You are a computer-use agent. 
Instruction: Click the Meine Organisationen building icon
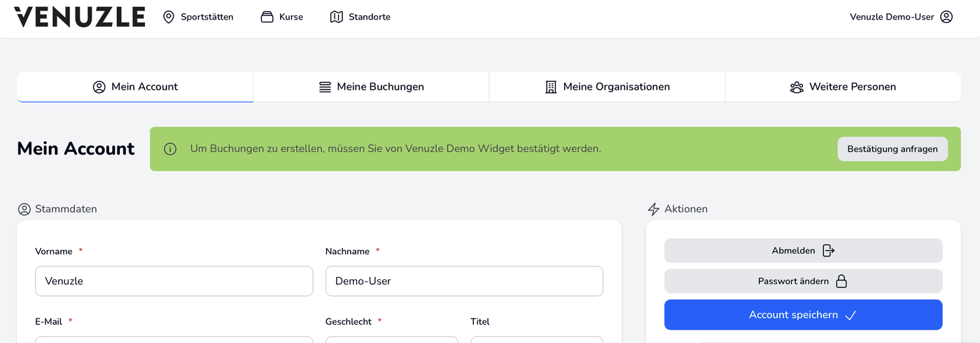tap(551, 87)
